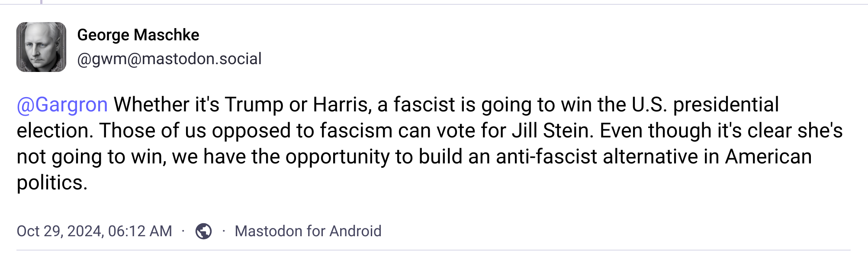Screen dimensions: 868x254
Task: Follow the @Gargron mention link
Action: 62,104
